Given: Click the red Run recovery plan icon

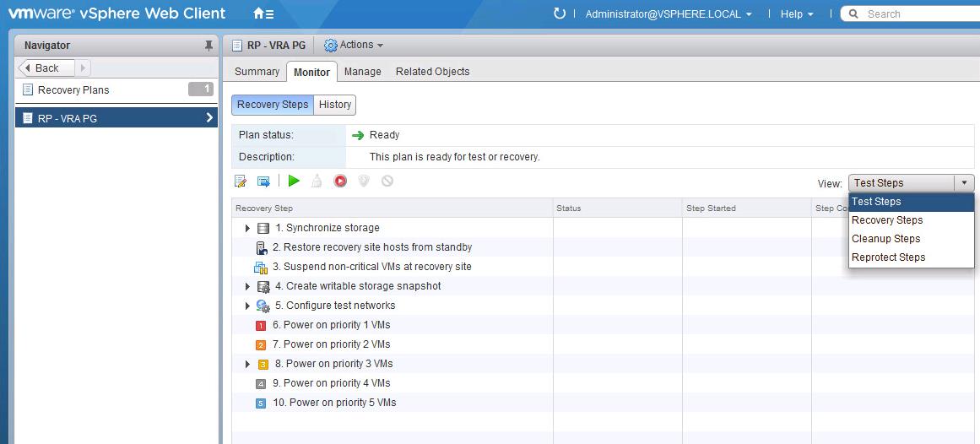Looking at the screenshot, I should pyautogui.click(x=340, y=181).
